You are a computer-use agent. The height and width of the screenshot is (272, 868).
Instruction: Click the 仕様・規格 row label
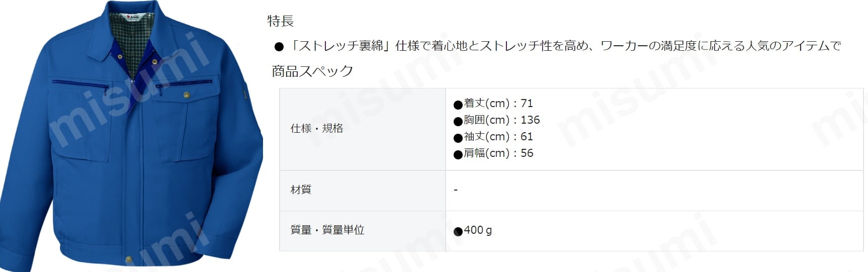pyautogui.click(x=317, y=128)
